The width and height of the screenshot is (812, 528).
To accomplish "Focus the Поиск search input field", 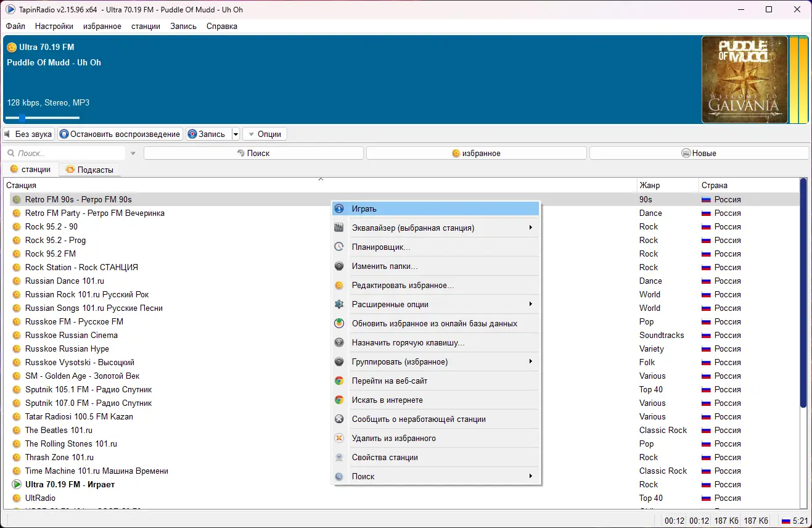I will tap(65, 153).
